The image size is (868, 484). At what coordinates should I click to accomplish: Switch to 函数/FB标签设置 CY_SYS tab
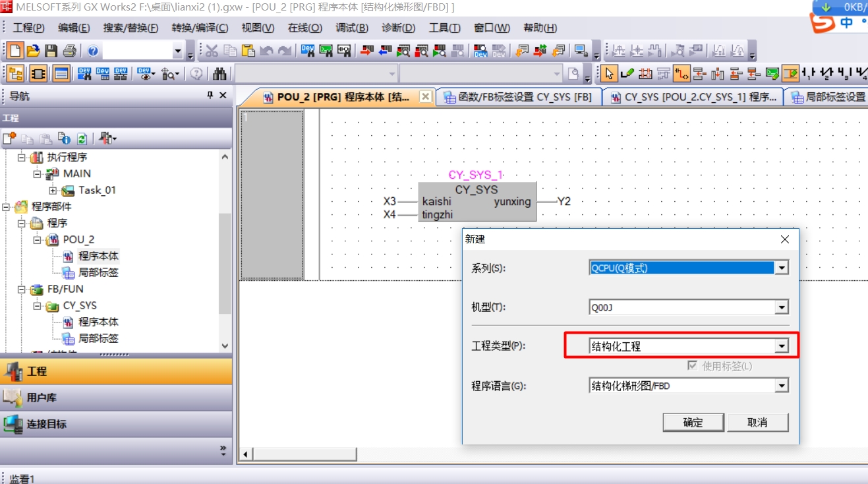(517, 98)
